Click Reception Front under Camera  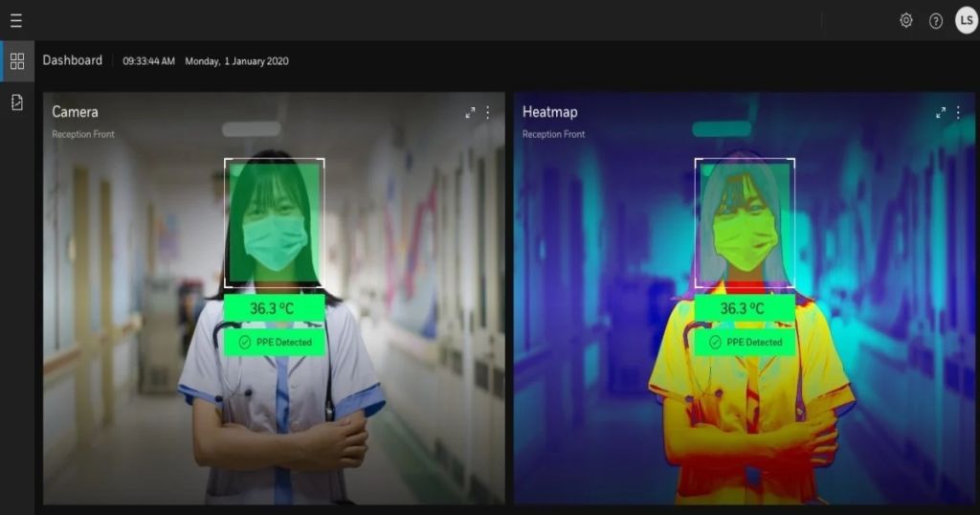coord(83,134)
